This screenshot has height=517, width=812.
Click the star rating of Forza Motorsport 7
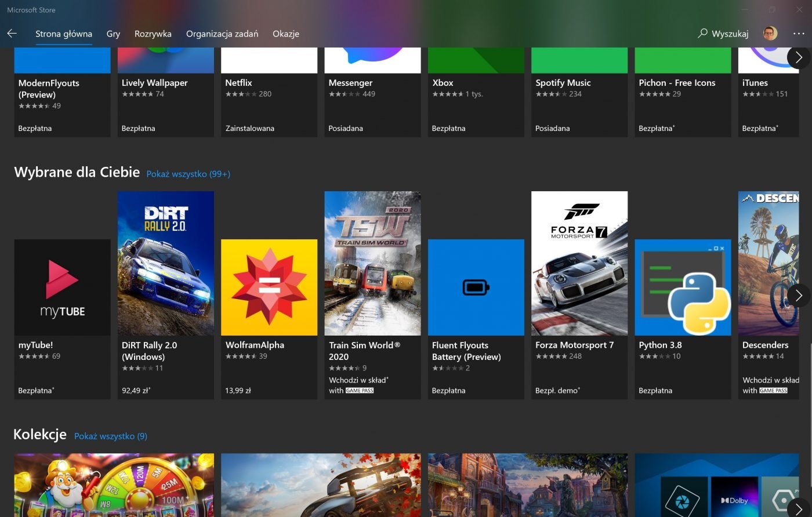pyautogui.click(x=551, y=356)
